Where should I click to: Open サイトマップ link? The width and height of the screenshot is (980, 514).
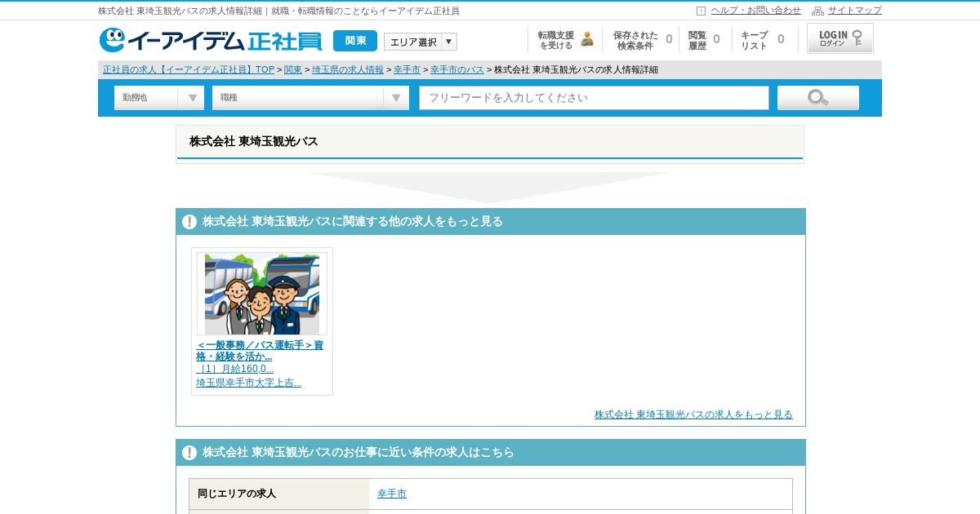click(855, 11)
